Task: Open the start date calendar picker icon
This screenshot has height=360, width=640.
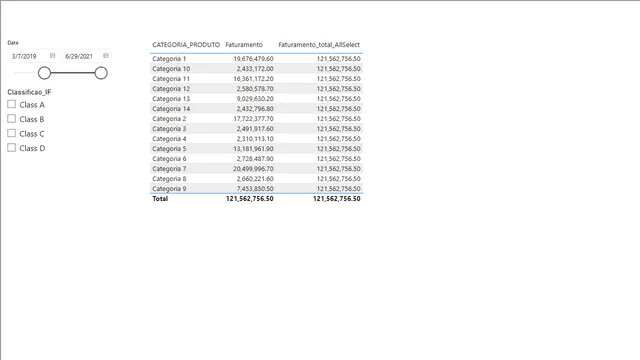Action: pos(52,56)
